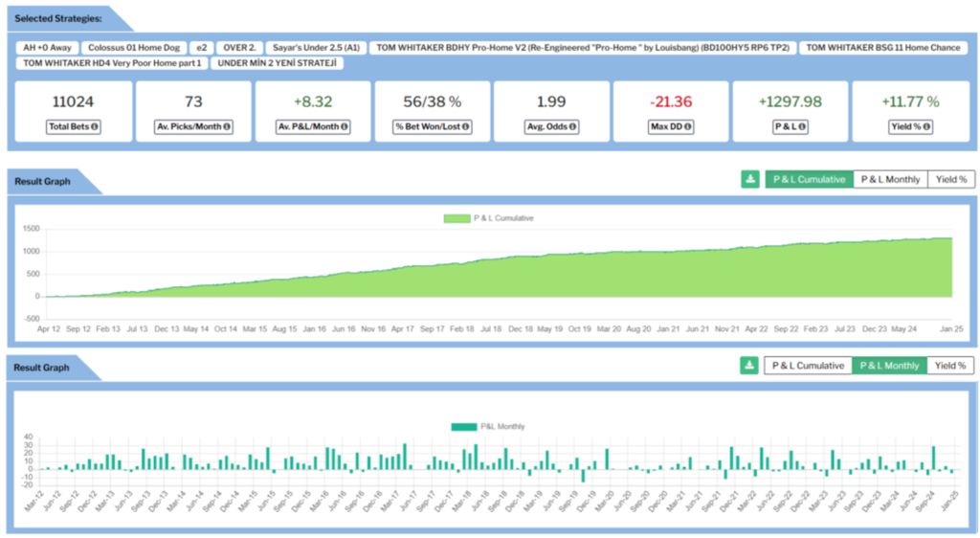Click the info icon next to Total Bets
Viewport: 980px width, 538px height.
click(95, 127)
